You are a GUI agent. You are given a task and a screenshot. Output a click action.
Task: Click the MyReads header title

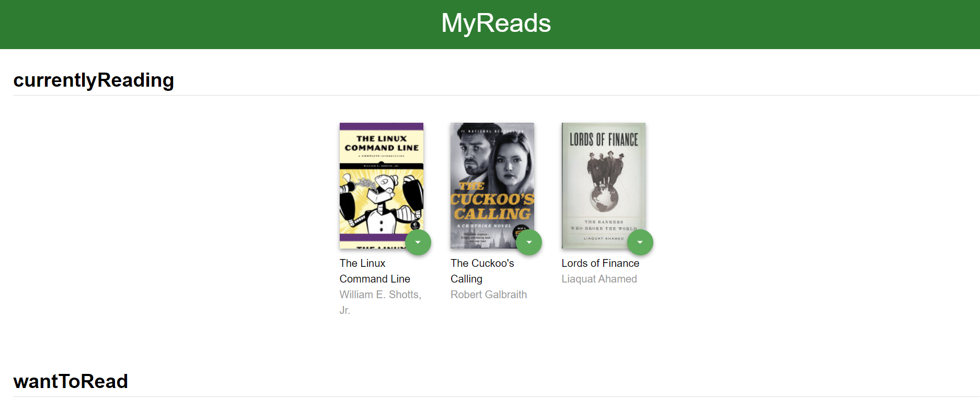495,24
